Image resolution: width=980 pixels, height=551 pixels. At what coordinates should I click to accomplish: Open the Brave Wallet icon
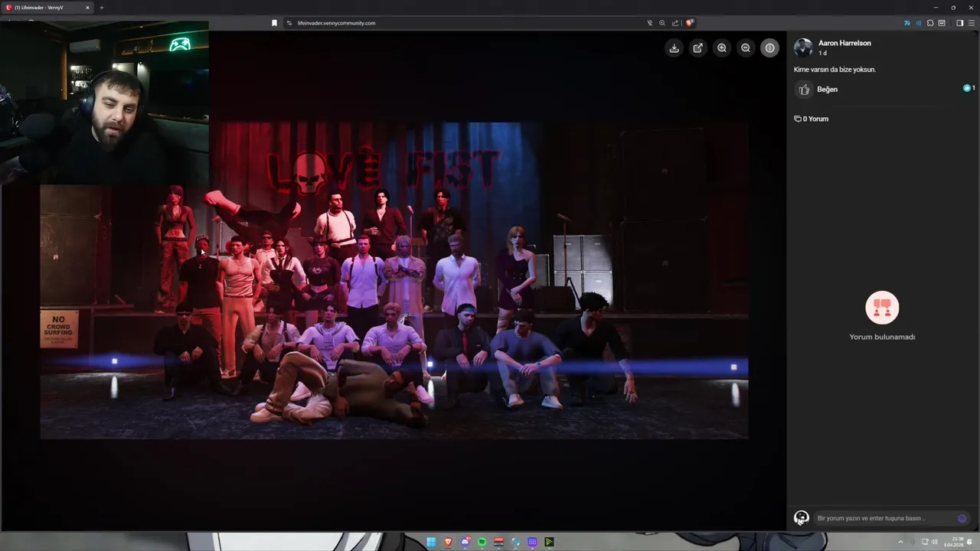942,23
